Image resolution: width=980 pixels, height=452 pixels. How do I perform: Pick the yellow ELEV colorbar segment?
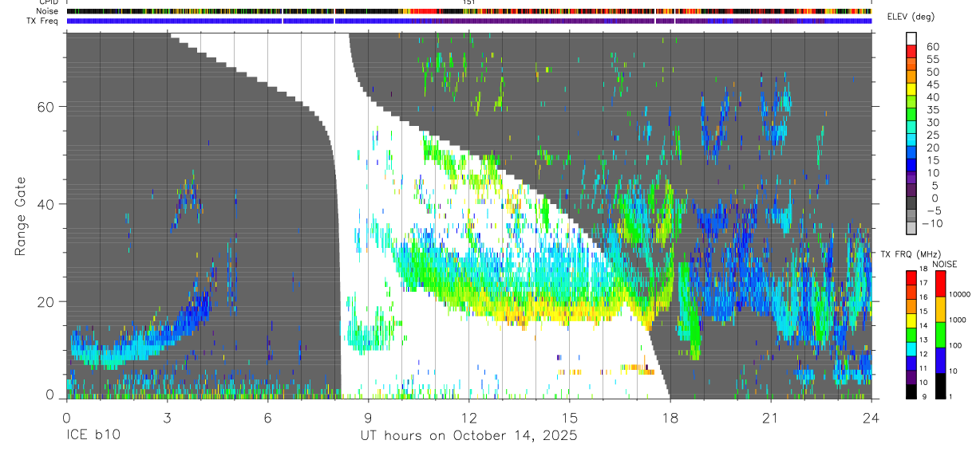pos(911,89)
